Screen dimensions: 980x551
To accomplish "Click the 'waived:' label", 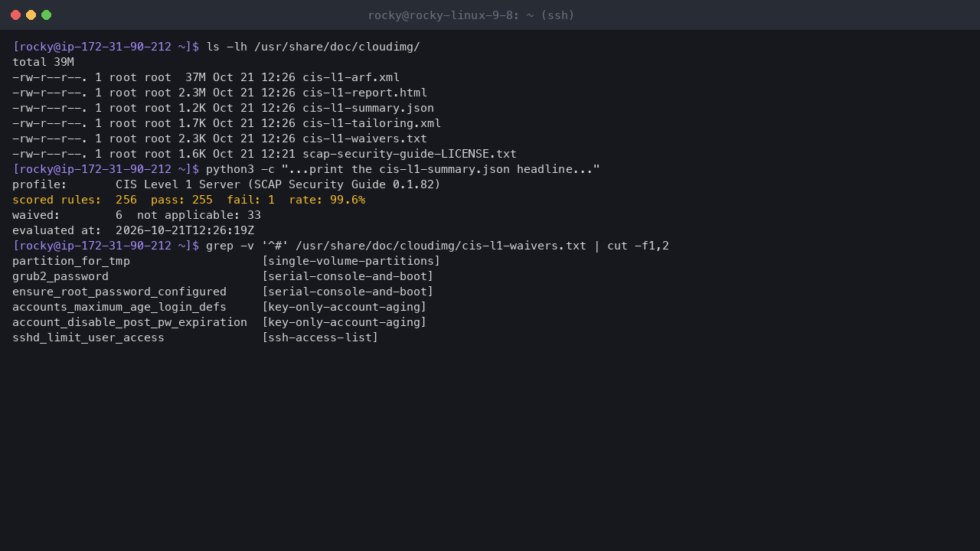I will (36, 215).
